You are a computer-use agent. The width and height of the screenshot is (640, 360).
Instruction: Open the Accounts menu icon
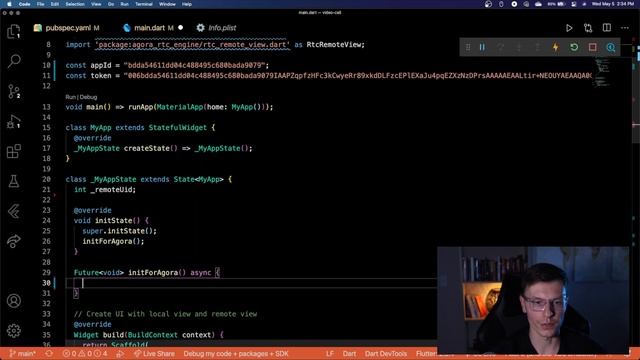tap(14, 301)
